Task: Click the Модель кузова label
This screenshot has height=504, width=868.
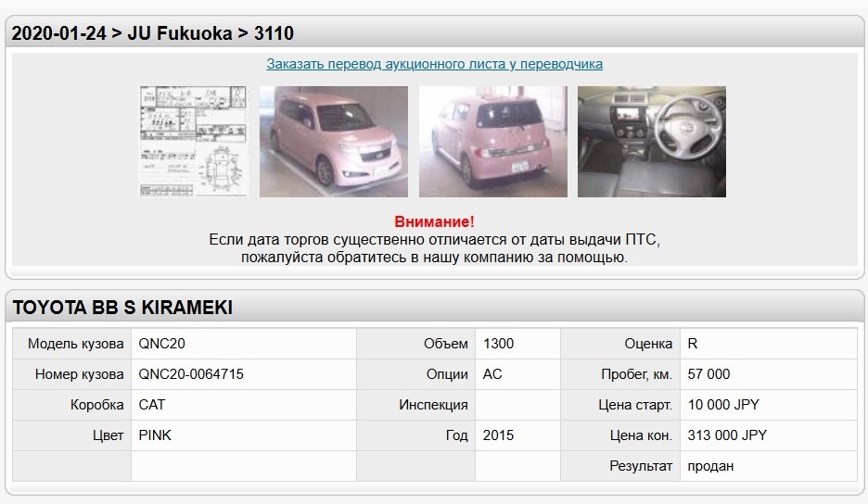Action: pyautogui.click(x=76, y=344)
